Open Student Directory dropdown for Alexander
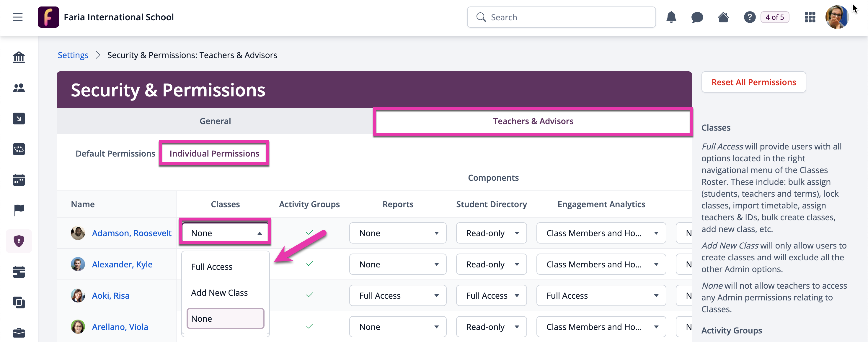The image size is (868, 342). tap(491, 264)
